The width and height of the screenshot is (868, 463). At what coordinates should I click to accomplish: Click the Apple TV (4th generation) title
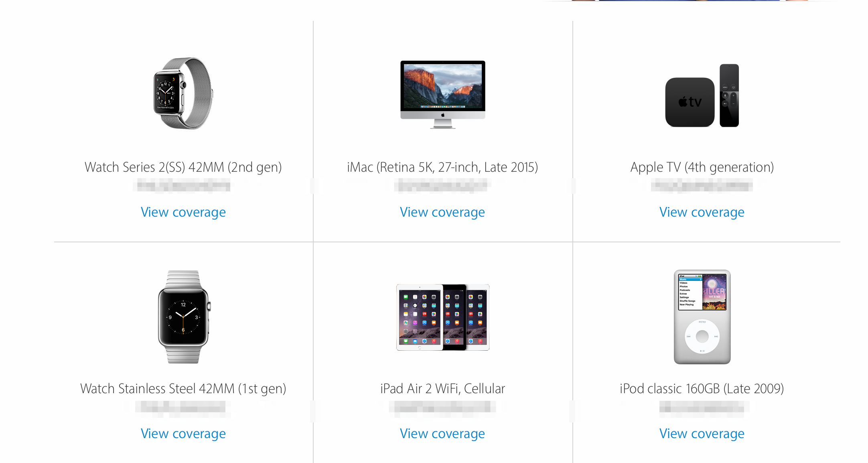point(702,167)
